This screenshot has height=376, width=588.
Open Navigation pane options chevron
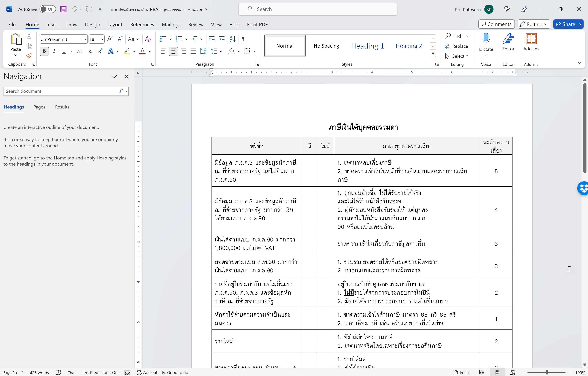tap(114, 77)
